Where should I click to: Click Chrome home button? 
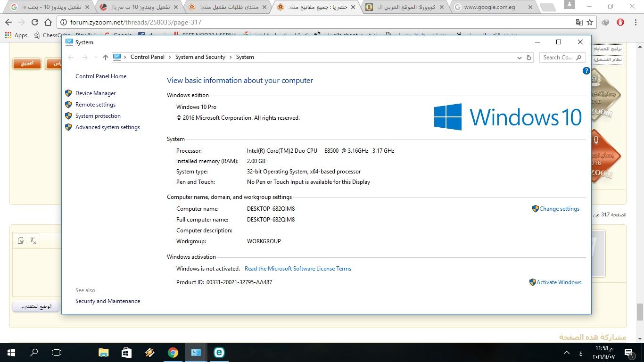pyautogui.click(x=48, y=22)
